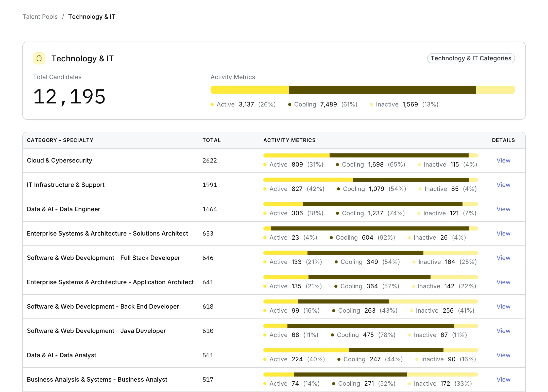Click the Active legend dot in the summary metrics
Viewport: 548px width, 392px height.
click(x=212, y=104)
